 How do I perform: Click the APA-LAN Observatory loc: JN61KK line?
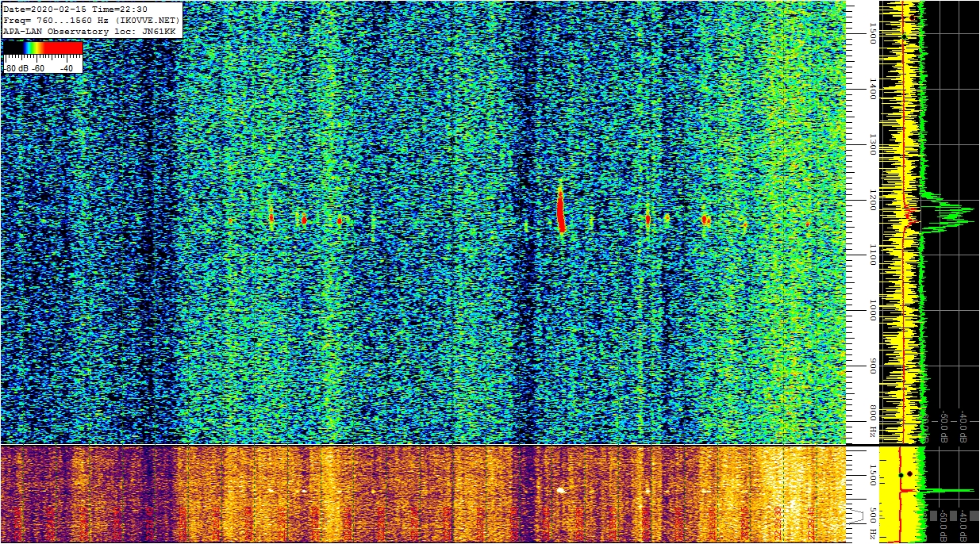click(x=88, y=31)
